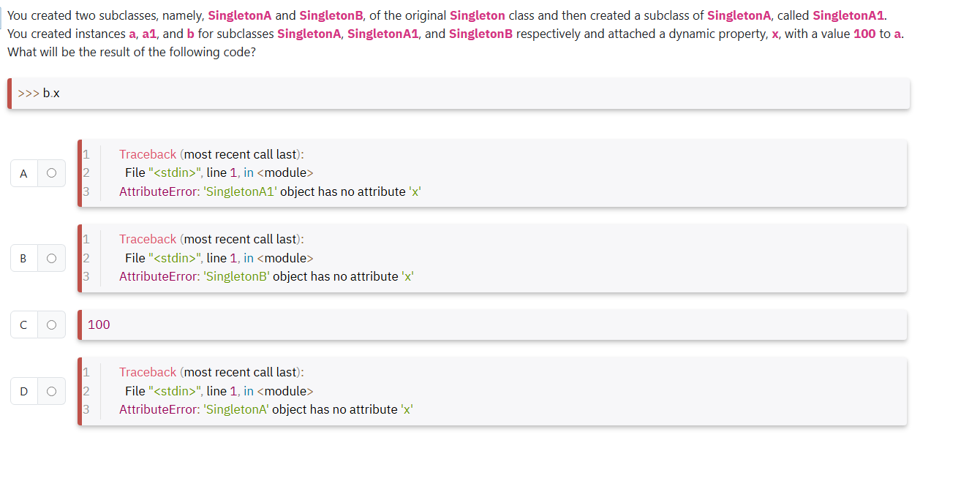The height and width of the screenshot is (478, 980).
Task: Select radio button for option A
Action: pos(51,173)
